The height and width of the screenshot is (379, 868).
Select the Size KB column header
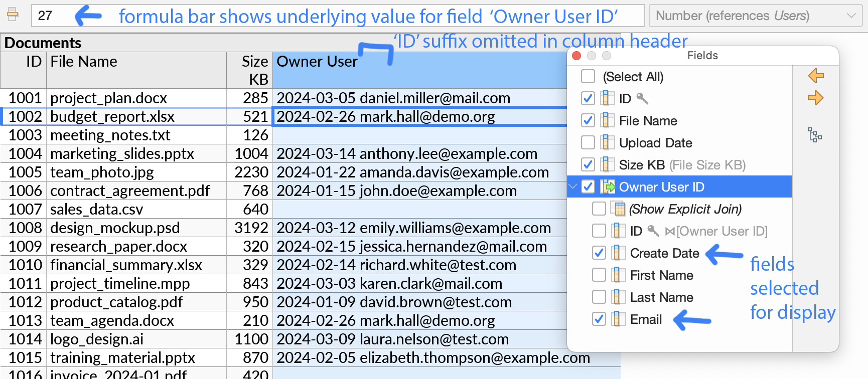click(250, 70)
